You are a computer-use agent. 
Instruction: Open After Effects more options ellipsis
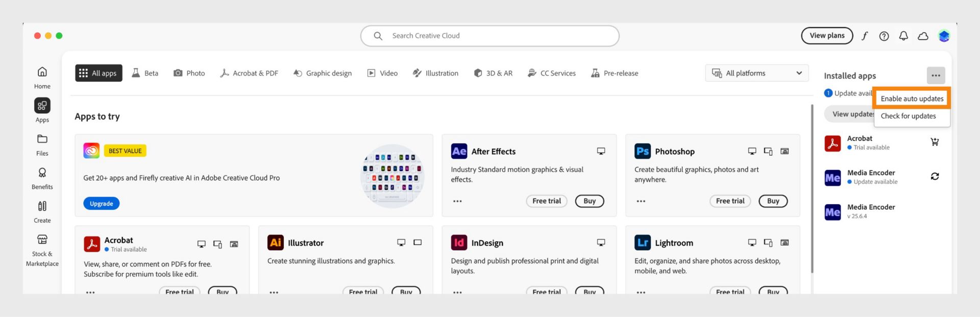[457, 201]
